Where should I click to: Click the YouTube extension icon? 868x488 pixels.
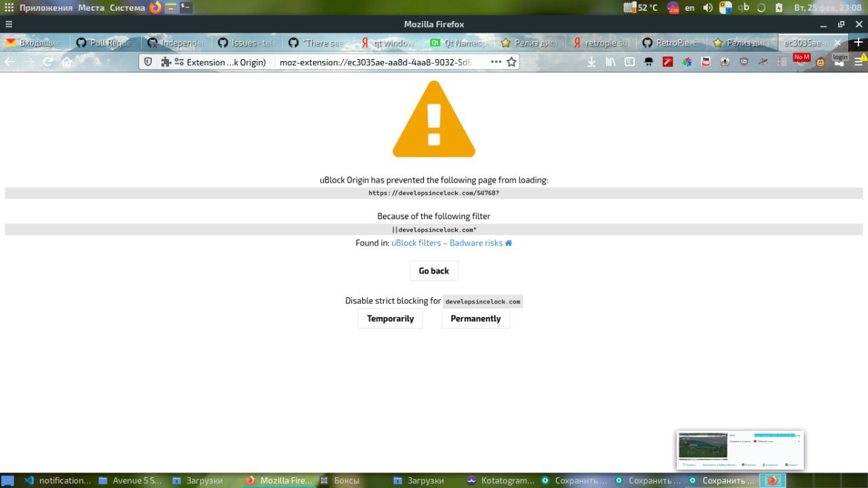point(706,62)
